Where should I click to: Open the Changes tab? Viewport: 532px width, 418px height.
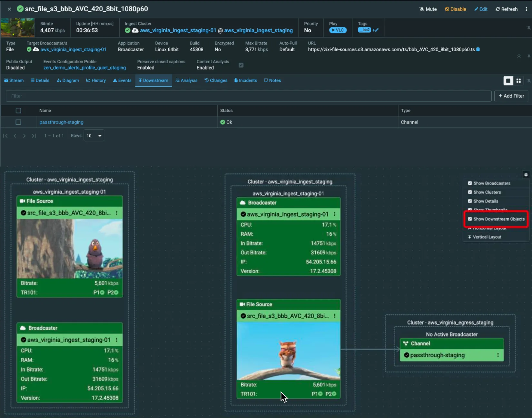216,80
